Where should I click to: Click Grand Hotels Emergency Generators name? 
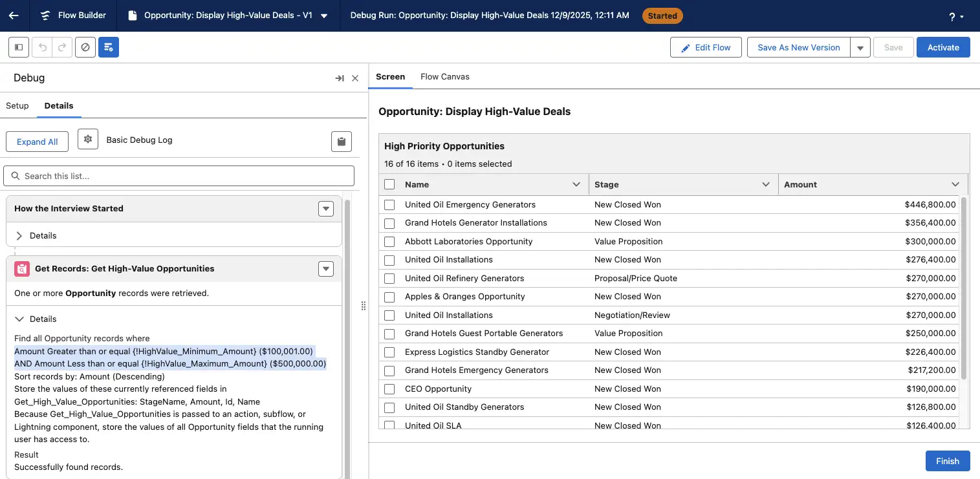click(x=477, y=370)
